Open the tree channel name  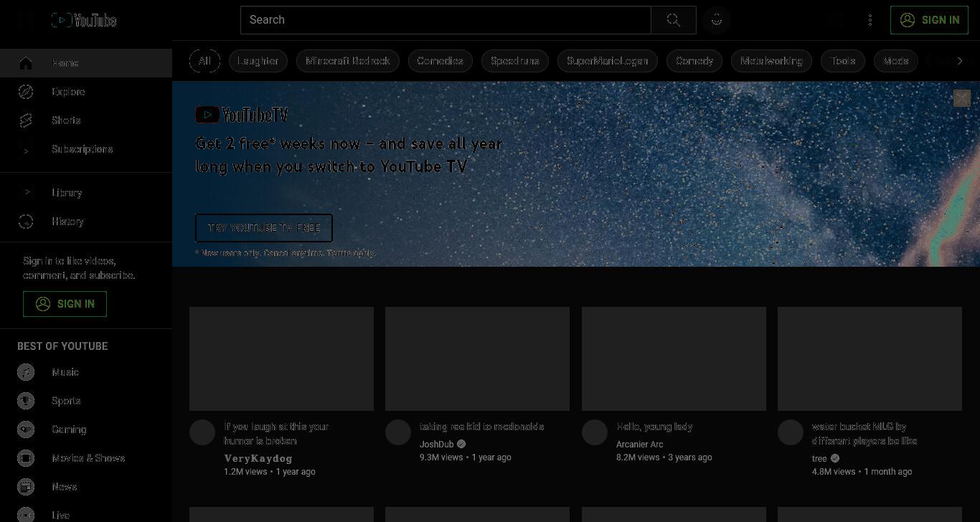pos(819,458)
